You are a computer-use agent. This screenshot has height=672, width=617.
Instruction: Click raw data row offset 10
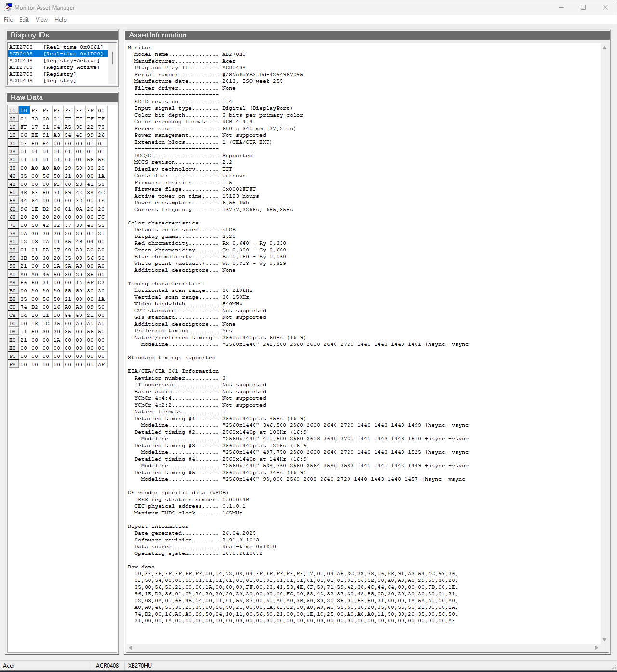13,127
